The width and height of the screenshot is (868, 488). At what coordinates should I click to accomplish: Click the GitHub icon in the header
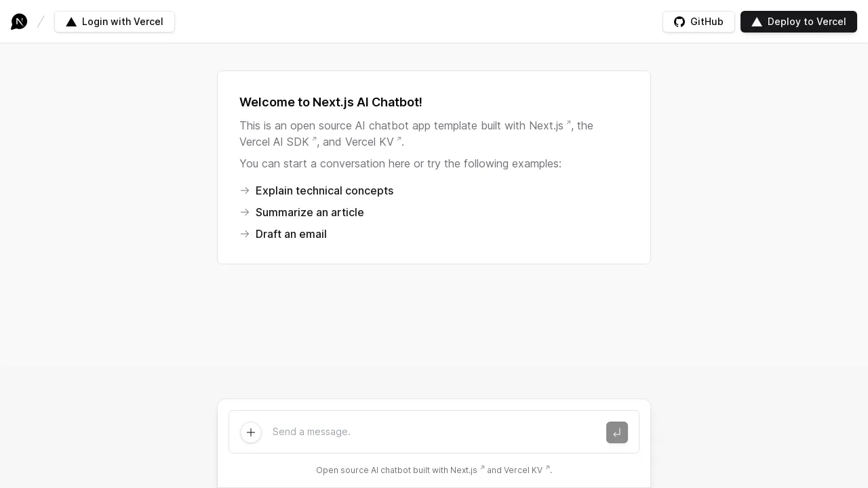[679, 22]
